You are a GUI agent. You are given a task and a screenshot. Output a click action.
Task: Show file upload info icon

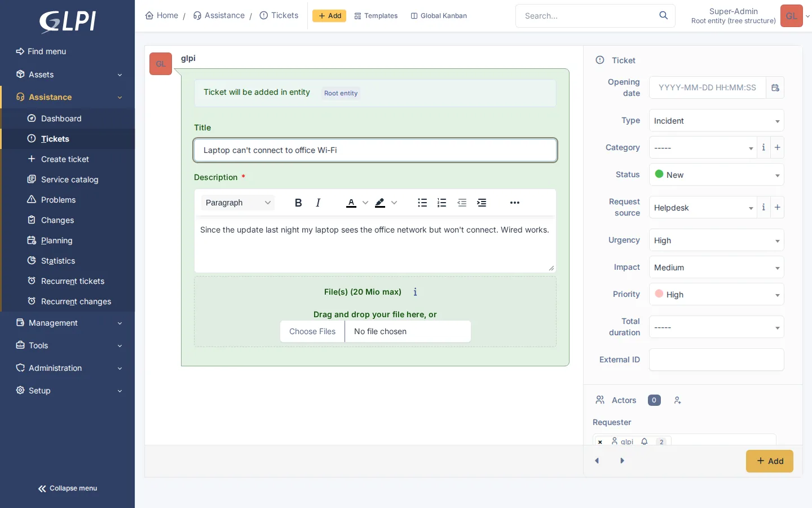tap(415, 292)
